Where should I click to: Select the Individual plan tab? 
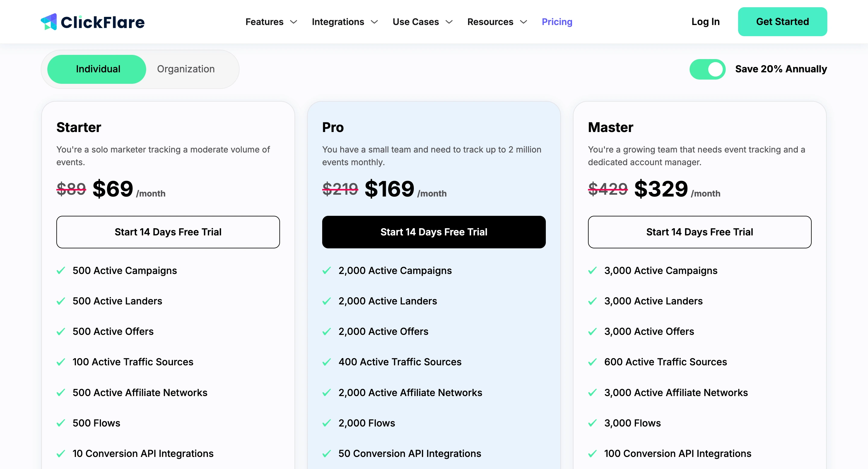tap(97, 69)
